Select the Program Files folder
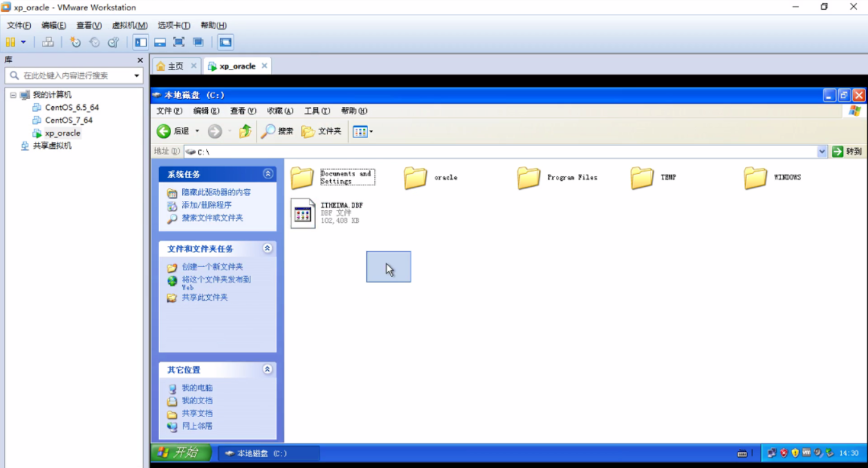The image size is (868, 468). pyautogui.click(x=558, y=178)
